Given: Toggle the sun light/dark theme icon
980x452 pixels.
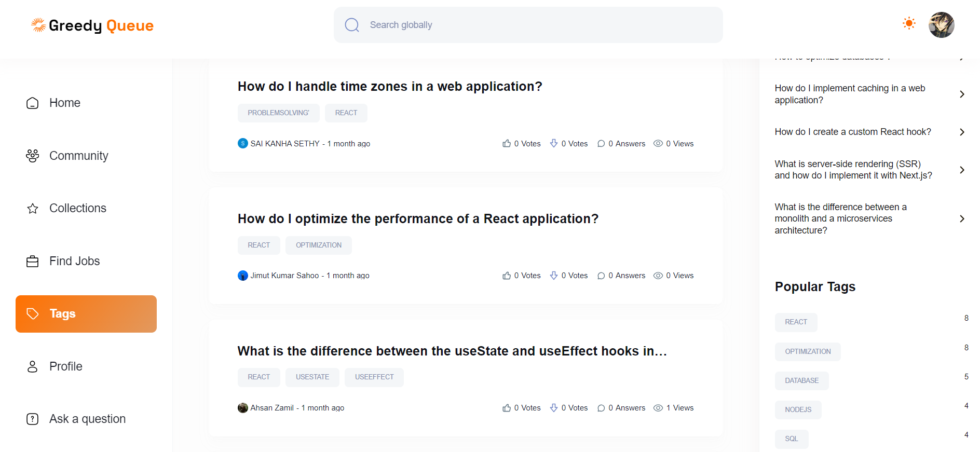Looking at the screenshot, I should (x=909, y=23).
